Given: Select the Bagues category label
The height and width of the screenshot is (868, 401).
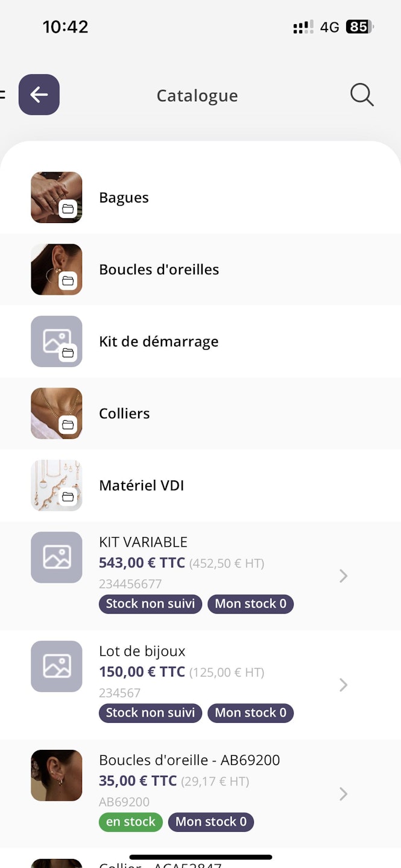Looking at the screenshot, I should (x=124, y=198).
